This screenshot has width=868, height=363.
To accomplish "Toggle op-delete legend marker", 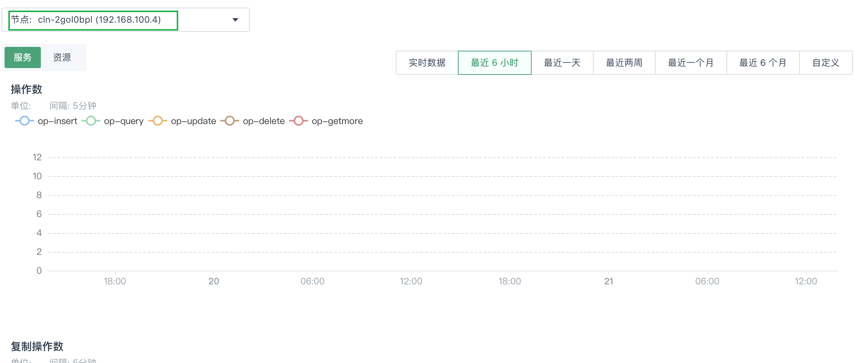I will click(230, 121).
